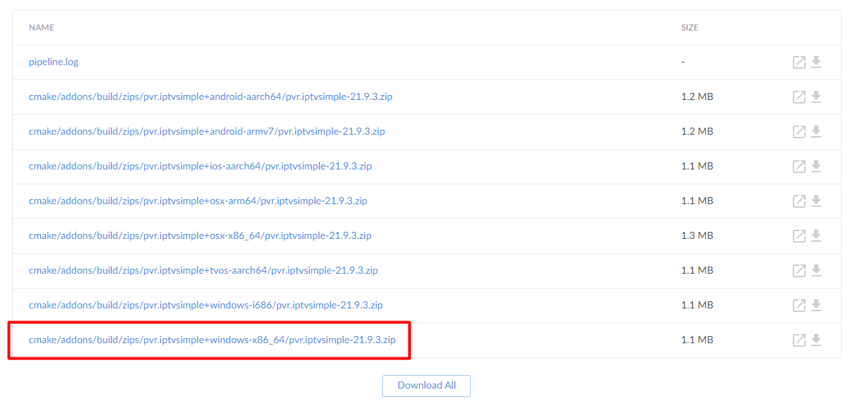Open android-armv7 zip in new window icon

click(799, 132)
